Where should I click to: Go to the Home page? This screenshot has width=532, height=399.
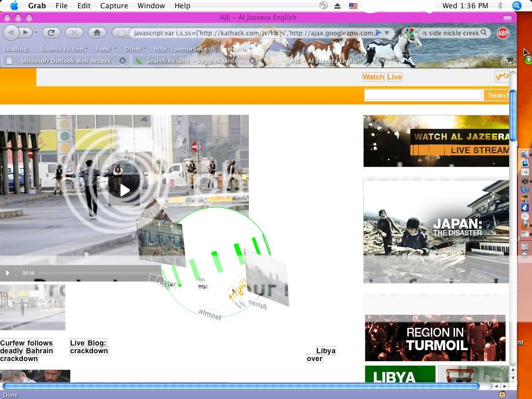97,33
